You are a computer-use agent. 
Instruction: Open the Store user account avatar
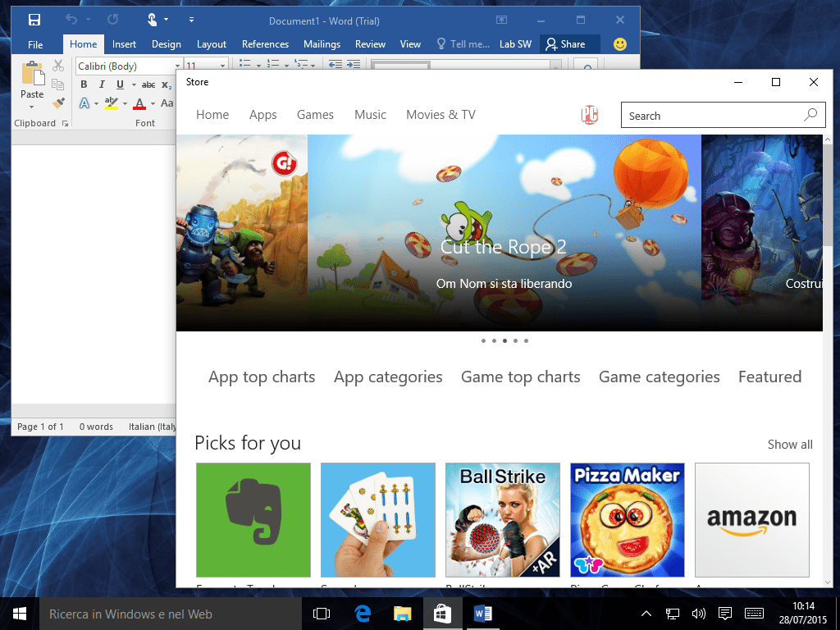click(x=589, y=115)
